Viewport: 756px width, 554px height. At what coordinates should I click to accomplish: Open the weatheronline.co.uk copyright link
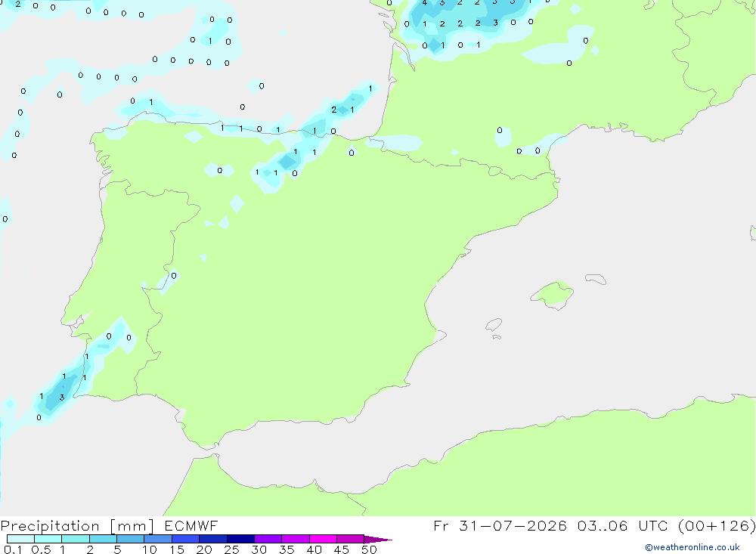[x=692, y=547]
